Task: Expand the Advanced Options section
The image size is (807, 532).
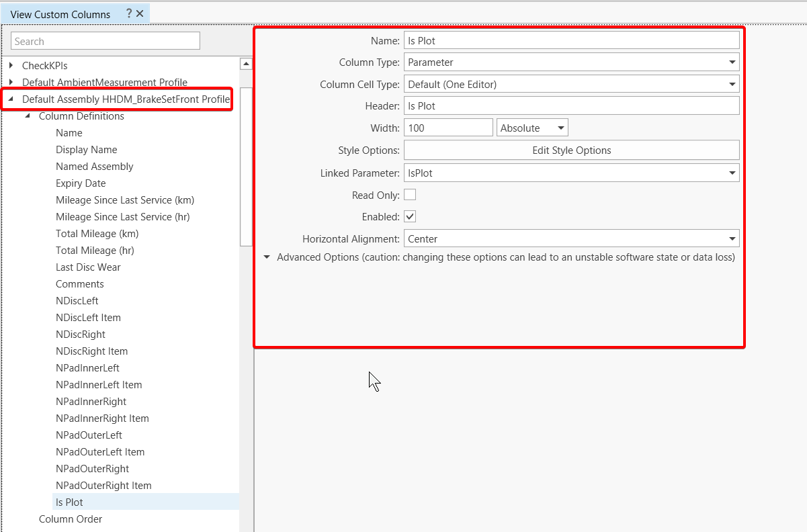Action: (x=267, y=257)
